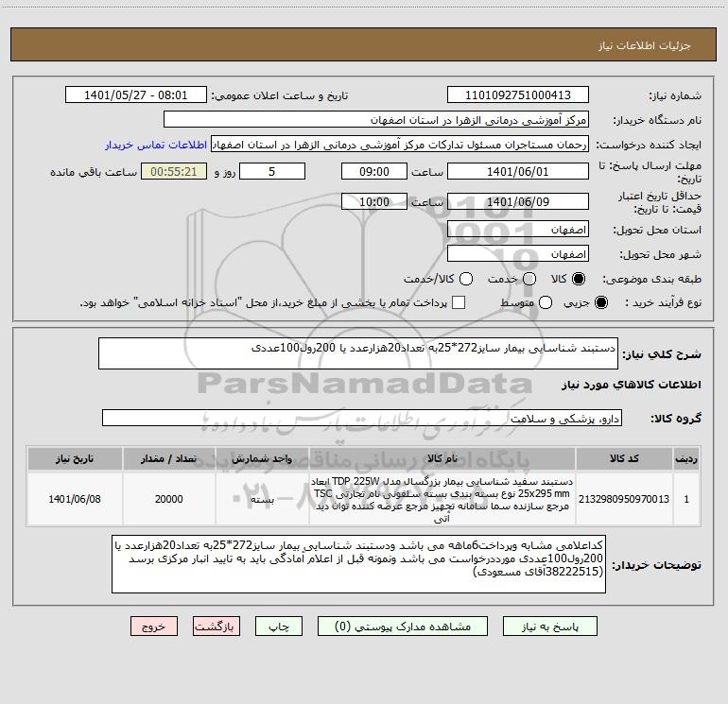Click the price validity date 1401/06/09
728x704 pixels.
(x=518, y=201)
